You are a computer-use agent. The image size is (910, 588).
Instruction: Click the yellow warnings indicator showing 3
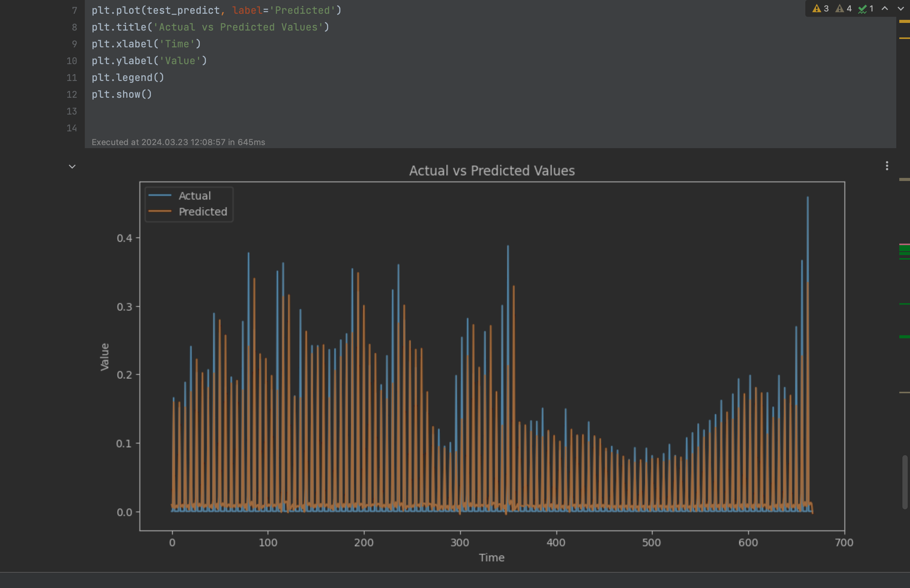point(820,9)
